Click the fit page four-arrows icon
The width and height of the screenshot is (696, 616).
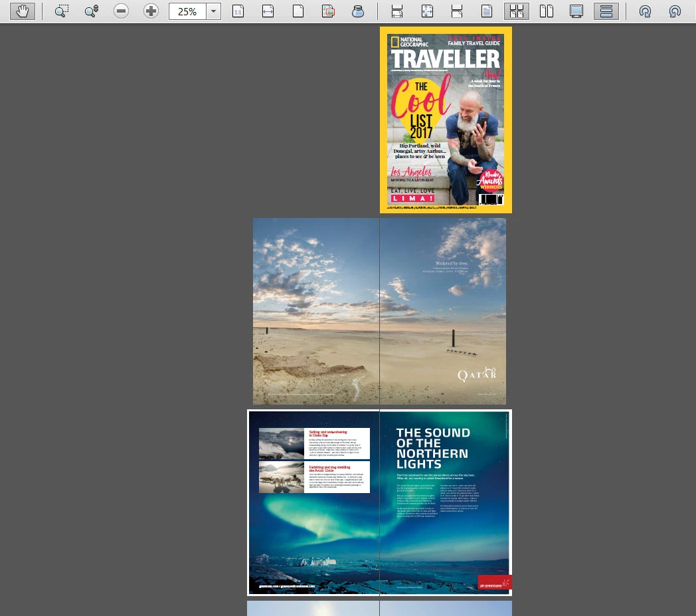pos(427,11)
